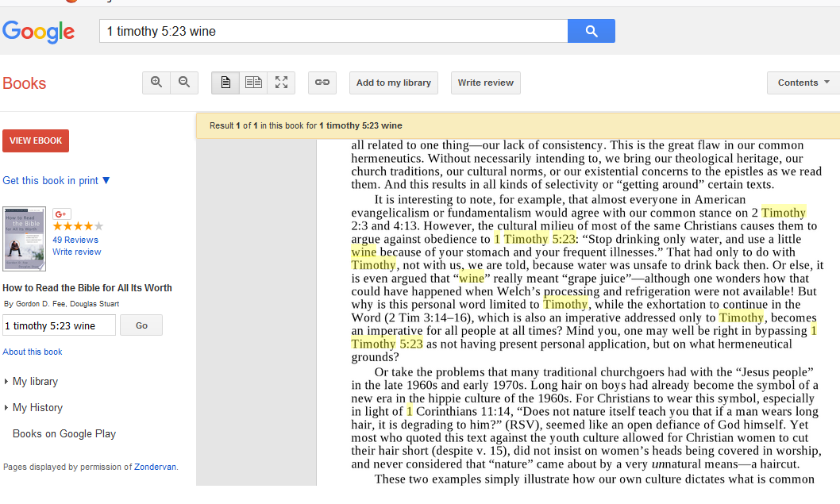The image size is (840, 504).
Task: Click the Go button
Action: pos(141,325)
